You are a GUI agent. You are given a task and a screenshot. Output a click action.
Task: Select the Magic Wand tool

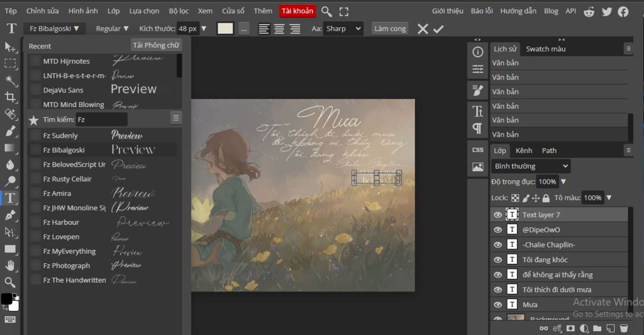tap(10, 80)
